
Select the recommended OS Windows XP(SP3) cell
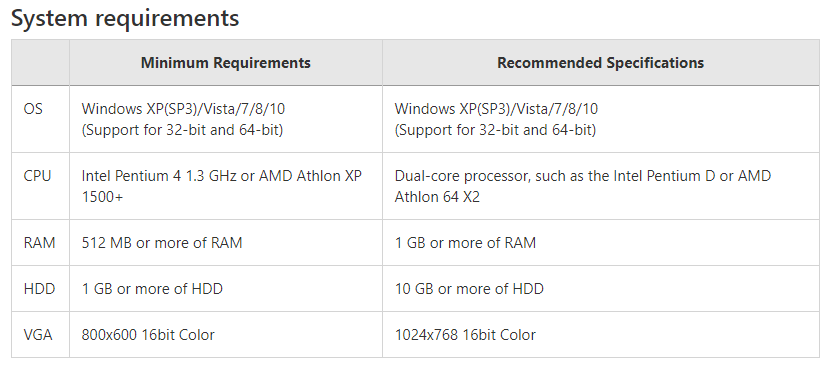[x=600, y=119]
